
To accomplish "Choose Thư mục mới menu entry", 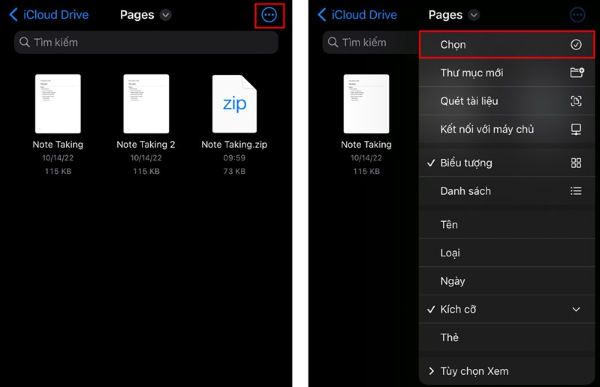I will coord(507,73).
